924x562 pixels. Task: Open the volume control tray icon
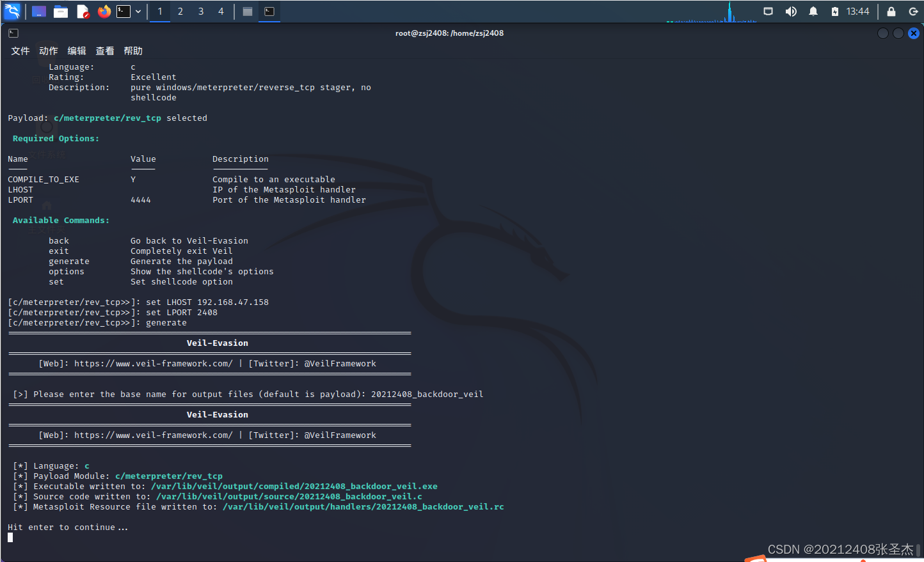coord(791,12)
